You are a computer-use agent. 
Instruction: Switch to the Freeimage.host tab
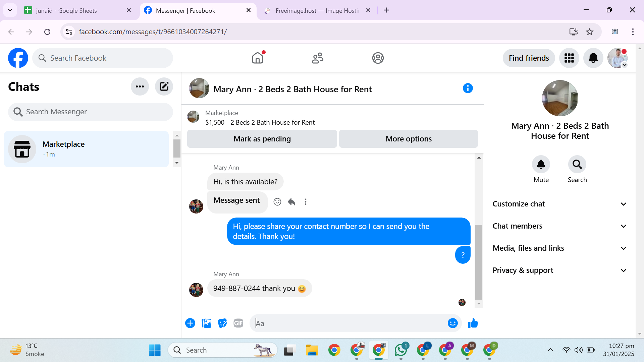(317, 10)
